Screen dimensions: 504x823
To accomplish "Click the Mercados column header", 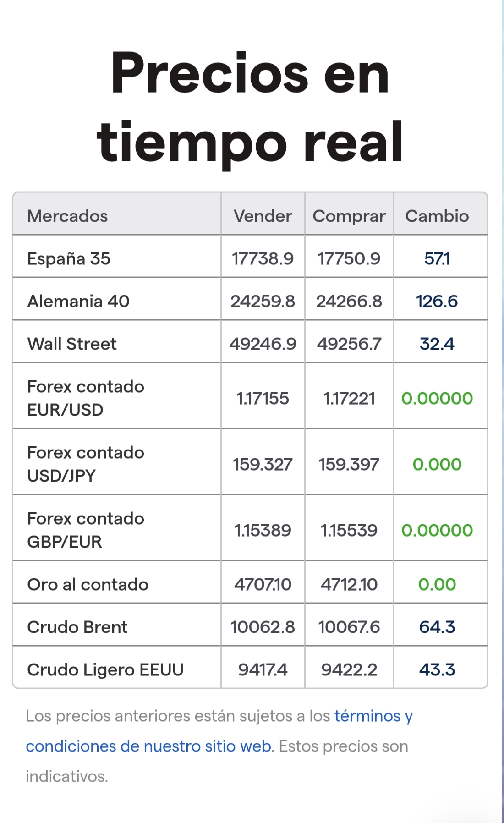I will [67, 216].
